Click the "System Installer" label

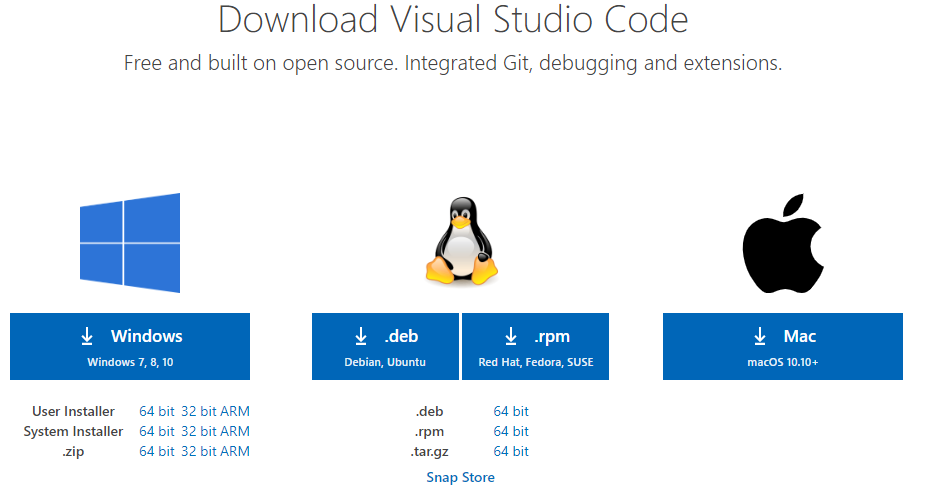pos(73,431)
